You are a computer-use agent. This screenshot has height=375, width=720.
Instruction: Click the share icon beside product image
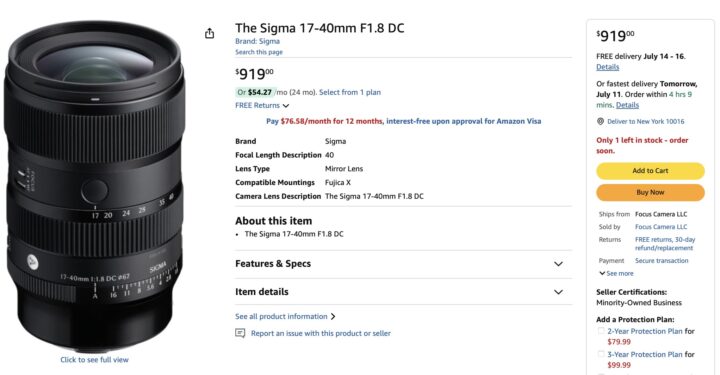tap(209, 33)
